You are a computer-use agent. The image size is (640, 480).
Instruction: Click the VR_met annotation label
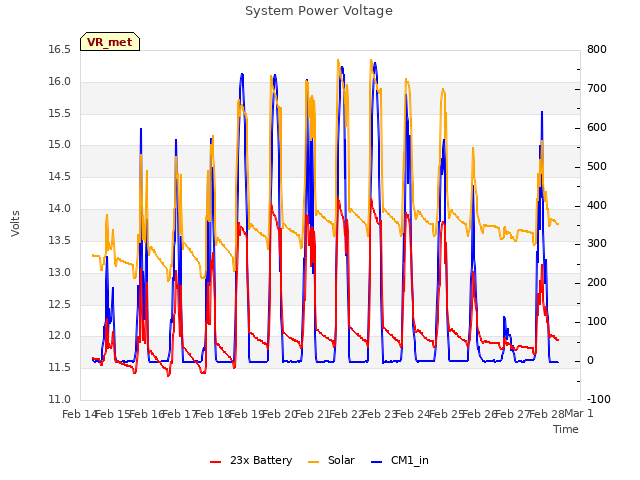(x=110, y=42)
